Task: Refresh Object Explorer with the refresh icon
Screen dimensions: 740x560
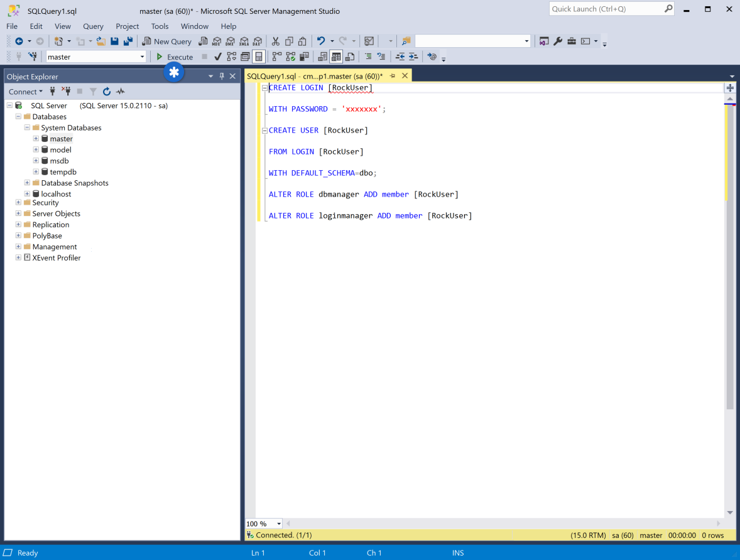Action: pyautogui.click(x=107, y=92)
